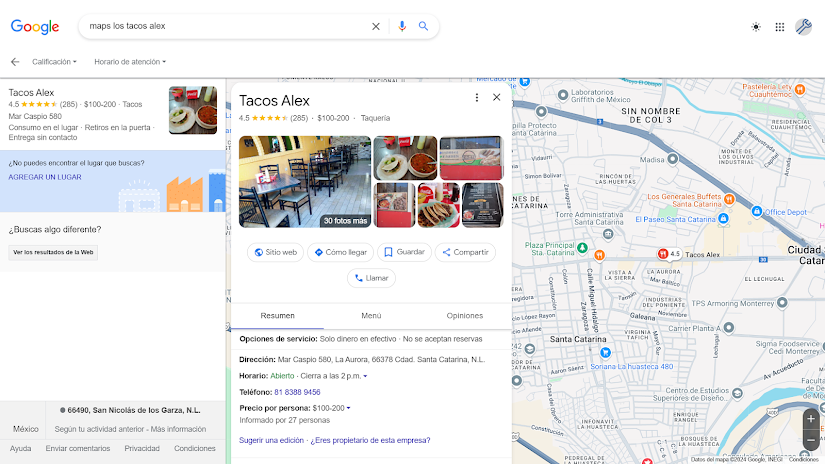Get directions with Cómo llegar
This screenshot has height=464, width=825.
pyautogui.click(x=340, y=253)
